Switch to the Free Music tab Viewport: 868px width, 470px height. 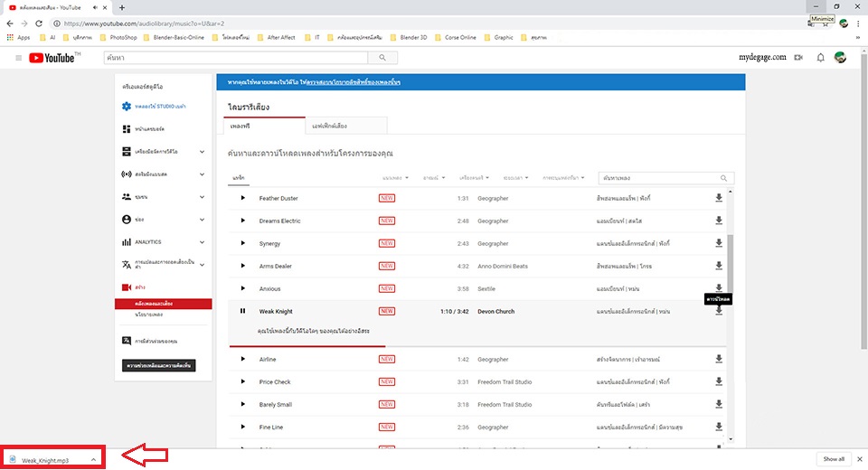point(264,126)
